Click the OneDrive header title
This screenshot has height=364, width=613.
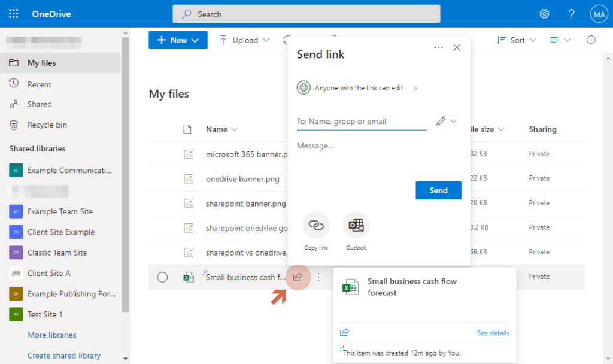[51, 14]
